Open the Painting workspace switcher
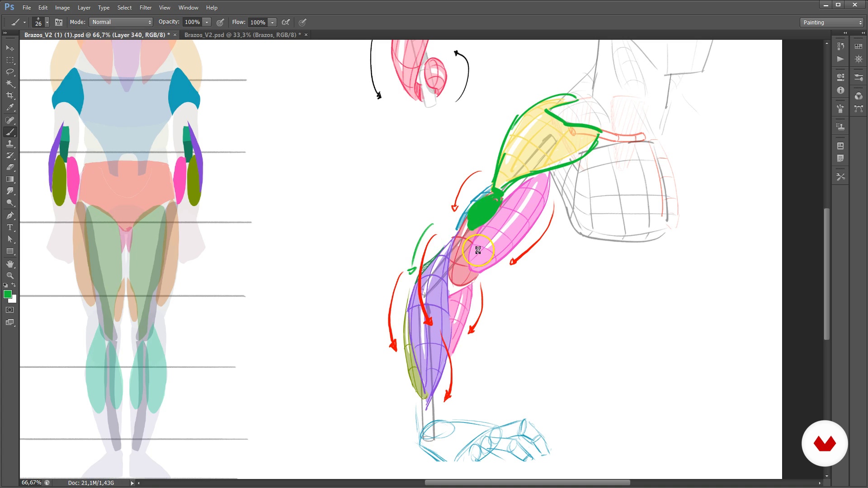The image size is (868, 488). (832, 23)
